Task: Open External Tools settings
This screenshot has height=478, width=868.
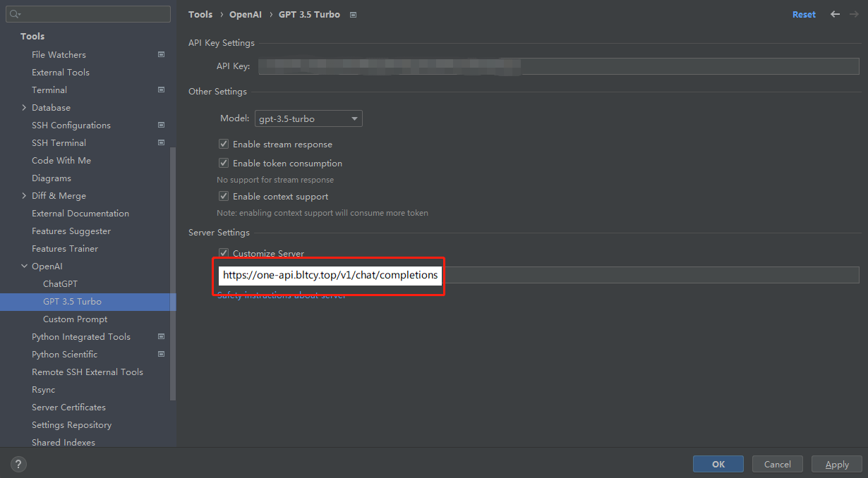Action: [61, 72]
